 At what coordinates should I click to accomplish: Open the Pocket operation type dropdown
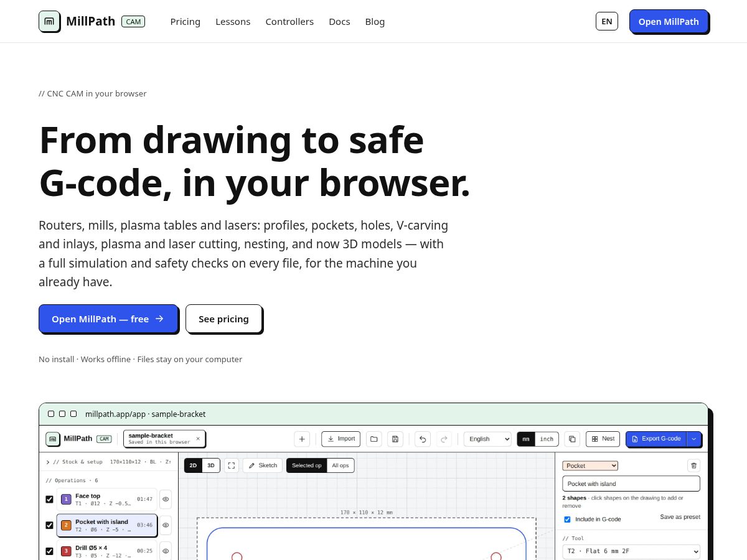[590, 465]
